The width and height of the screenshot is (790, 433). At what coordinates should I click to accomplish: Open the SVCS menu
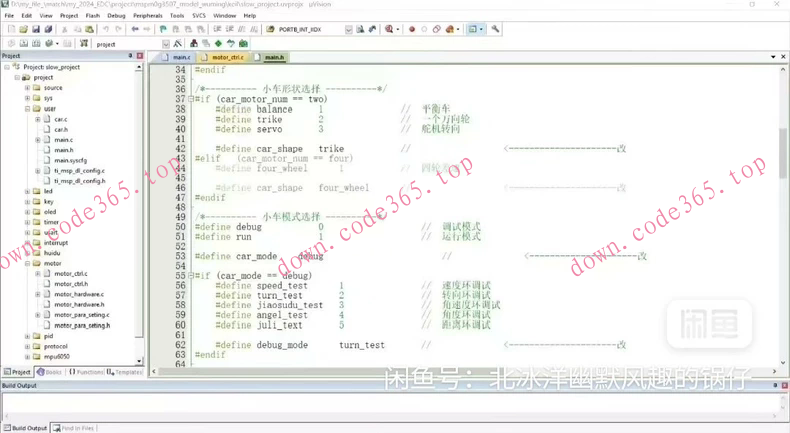[x=199, y=16]
